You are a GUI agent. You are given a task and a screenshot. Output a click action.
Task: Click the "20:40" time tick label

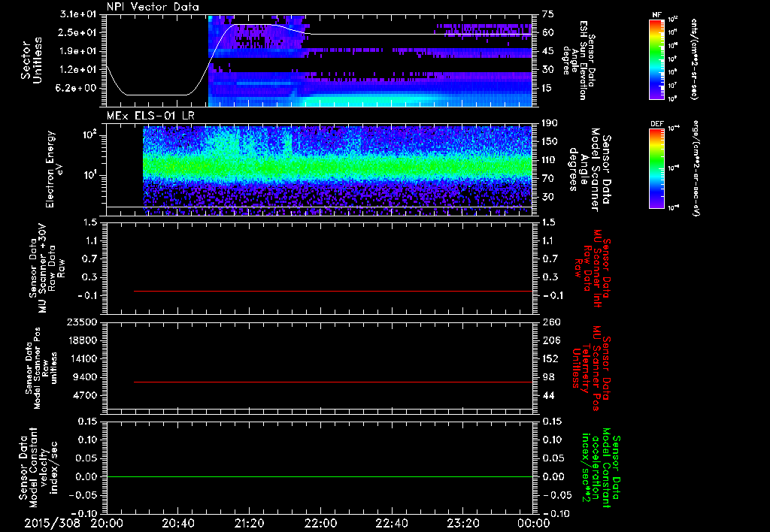177,523
